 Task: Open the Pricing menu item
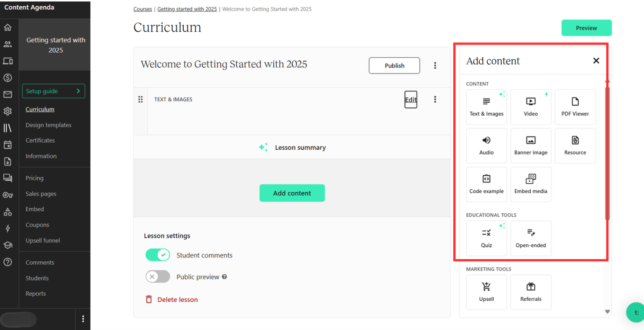(x=34, y=178)
